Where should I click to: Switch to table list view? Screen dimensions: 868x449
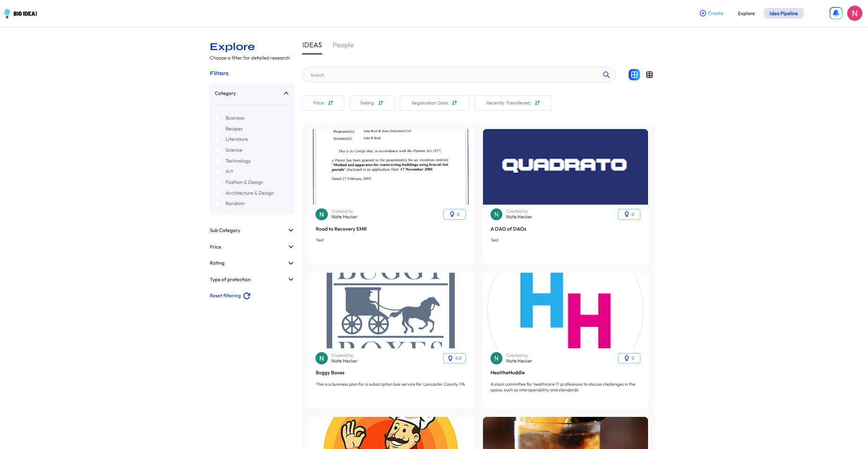point(649,75)
